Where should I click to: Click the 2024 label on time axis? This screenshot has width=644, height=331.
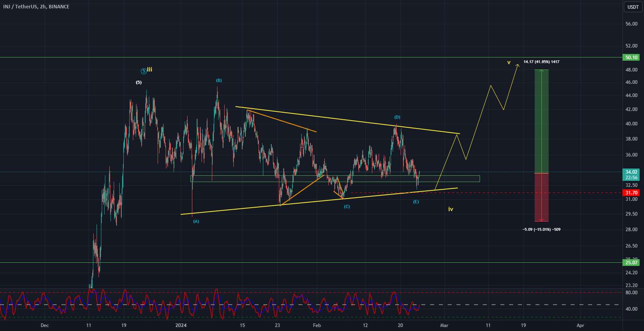point(181,325)
